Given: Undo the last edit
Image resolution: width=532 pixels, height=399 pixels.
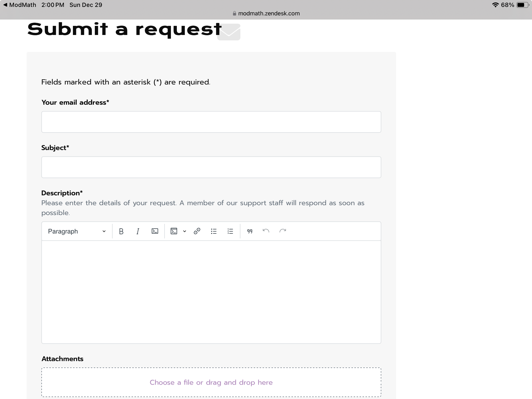Looking at the screenshot, I should [x=266, y=231].
